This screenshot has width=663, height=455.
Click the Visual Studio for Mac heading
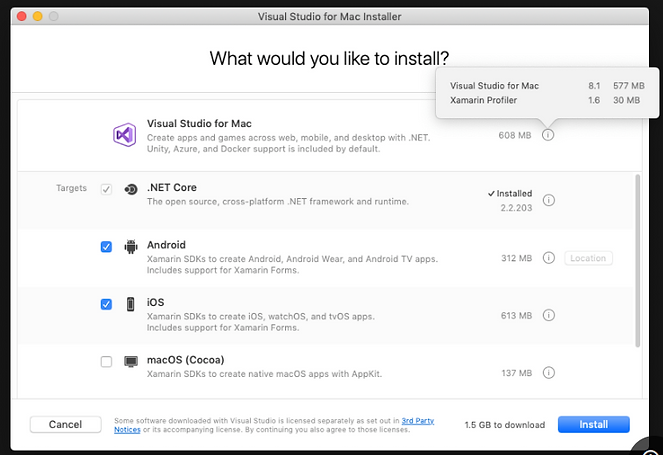[199, 123]
